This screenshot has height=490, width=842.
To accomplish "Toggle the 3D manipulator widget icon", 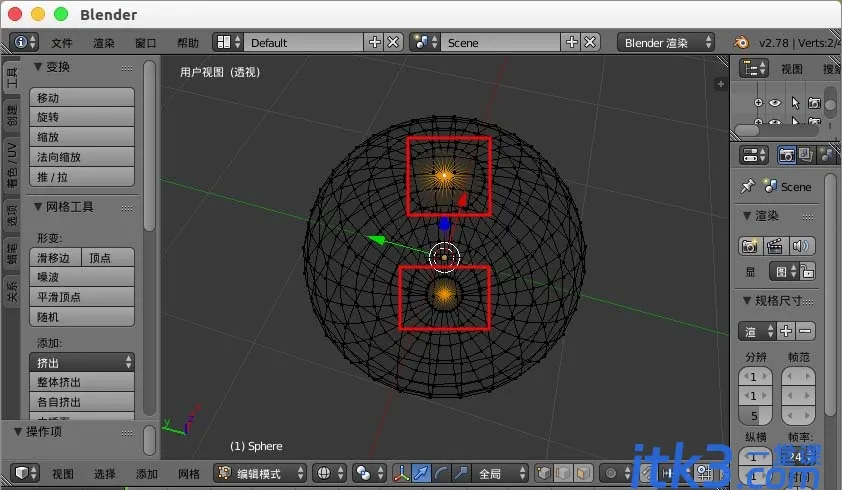I will coord(401,473).
